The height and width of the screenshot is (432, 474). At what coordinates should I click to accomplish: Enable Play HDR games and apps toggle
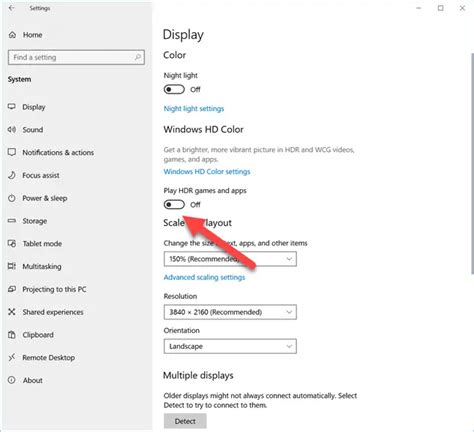tap(174, 204)
